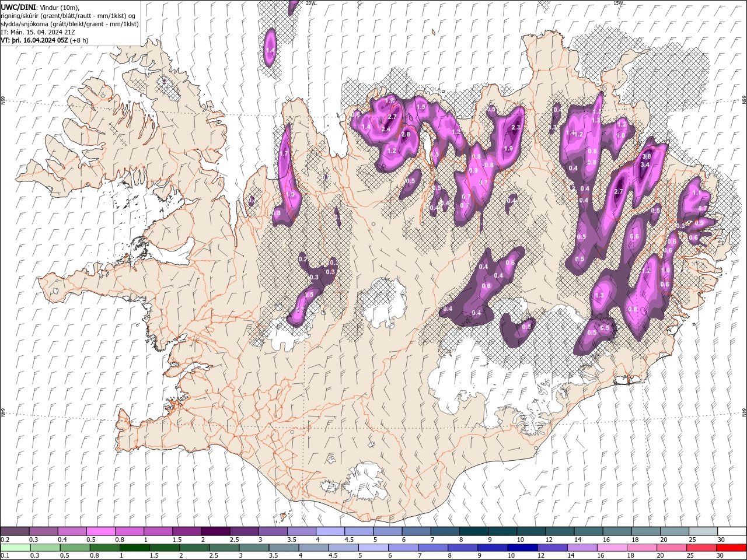Click the '3.5' label in the bottom legend row

273,556
